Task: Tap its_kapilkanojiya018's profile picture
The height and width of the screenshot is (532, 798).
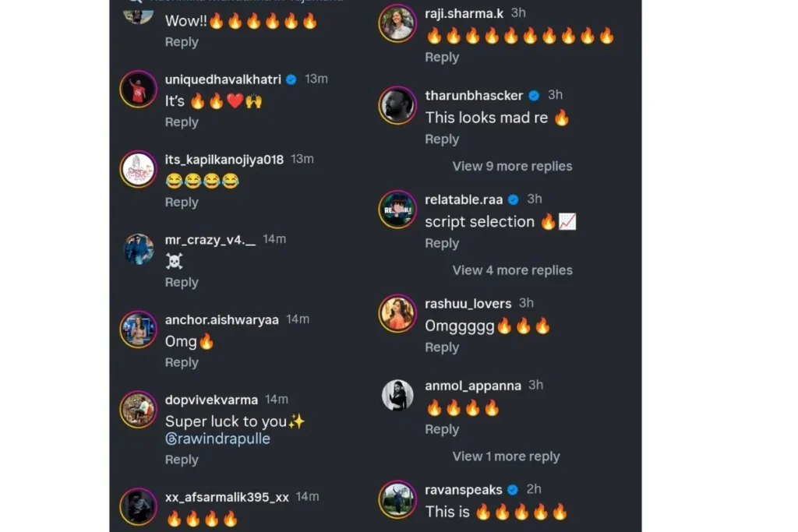Action: point(138,169)
